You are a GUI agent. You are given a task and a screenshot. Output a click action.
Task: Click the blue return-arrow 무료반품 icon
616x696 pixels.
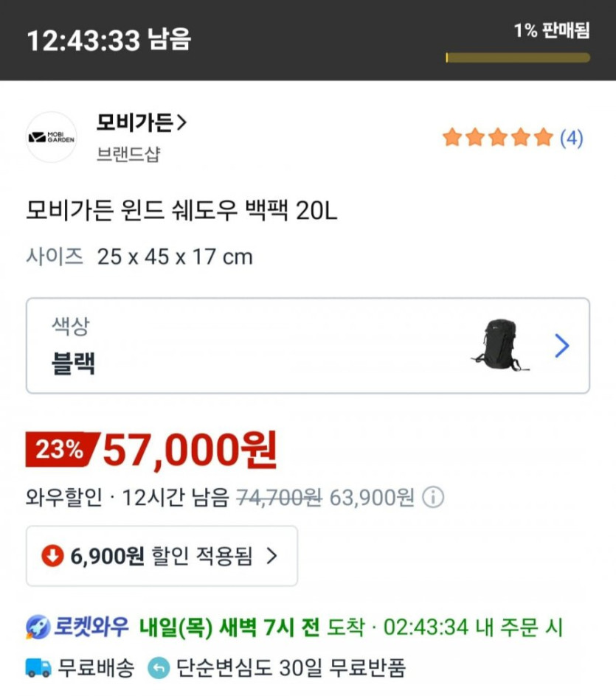(x=159, y=668)
